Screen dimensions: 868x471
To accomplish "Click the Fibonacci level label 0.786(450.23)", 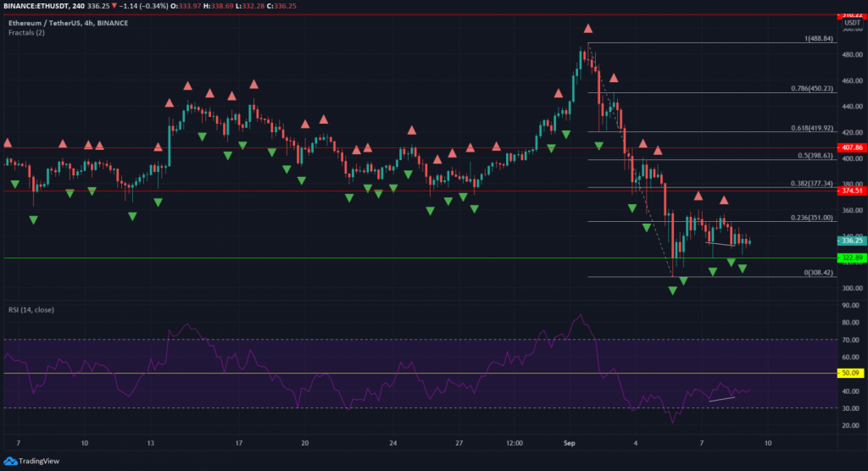I will click(811, 88).
